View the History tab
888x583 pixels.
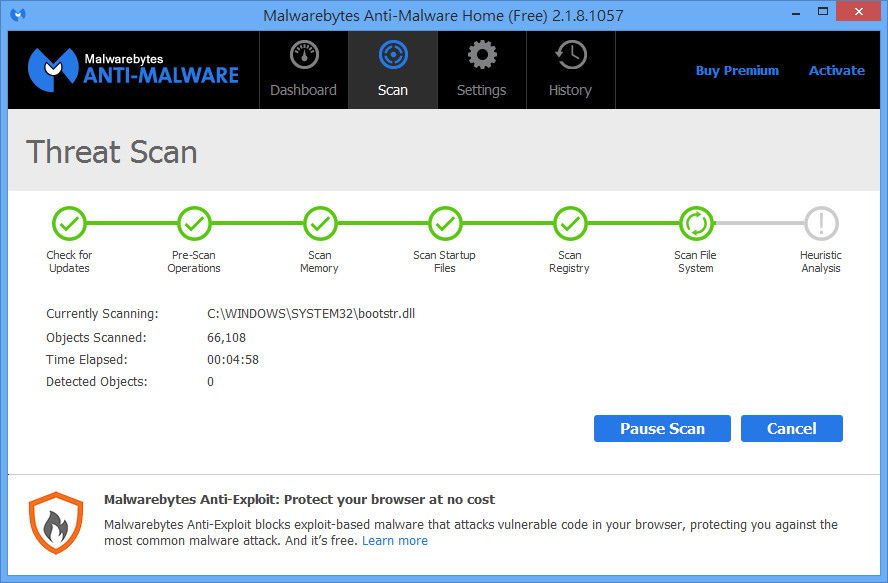571,70
